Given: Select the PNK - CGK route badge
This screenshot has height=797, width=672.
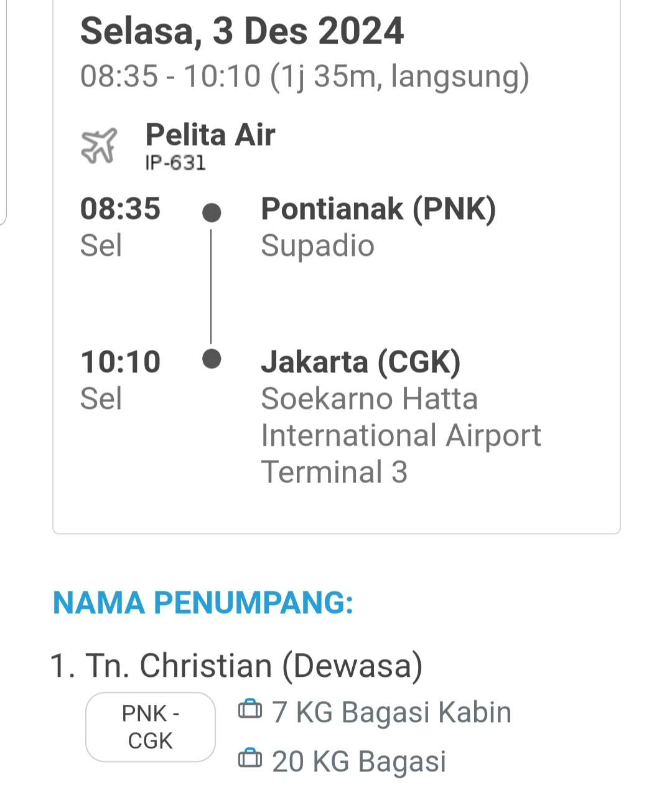Looking at the screenshot, I should [x=151, y=727].
